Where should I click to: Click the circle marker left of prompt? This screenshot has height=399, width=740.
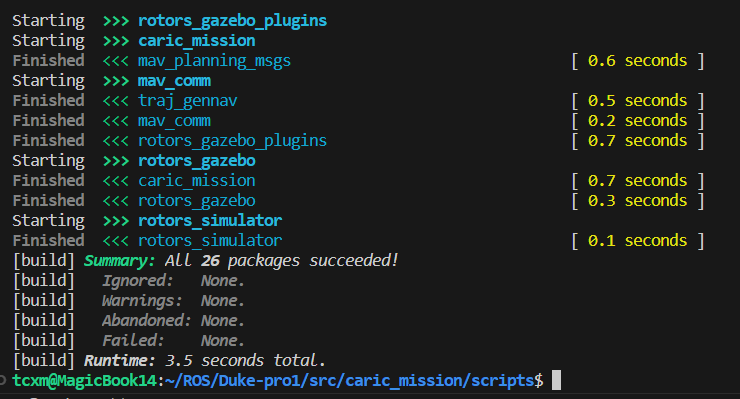click(x=2, y=380)
